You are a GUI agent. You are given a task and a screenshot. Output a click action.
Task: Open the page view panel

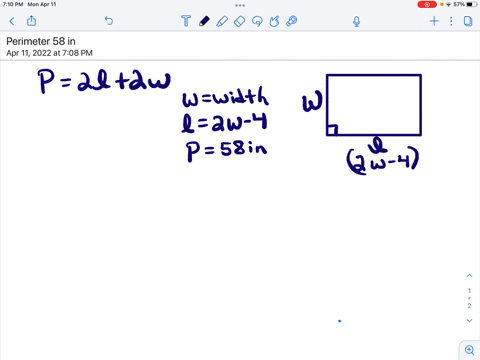pyautogui.click(x=468, y=21)
